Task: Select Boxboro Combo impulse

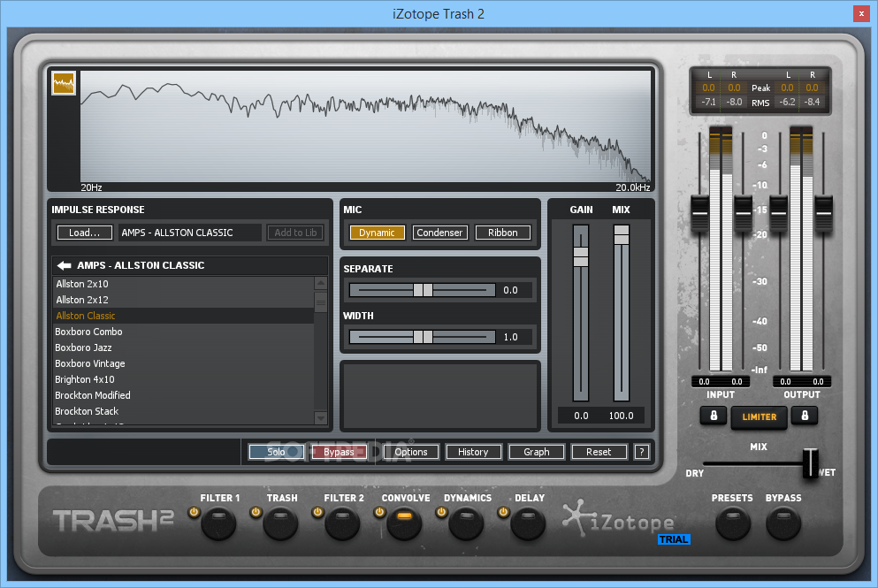Action: tap(183, 332)
